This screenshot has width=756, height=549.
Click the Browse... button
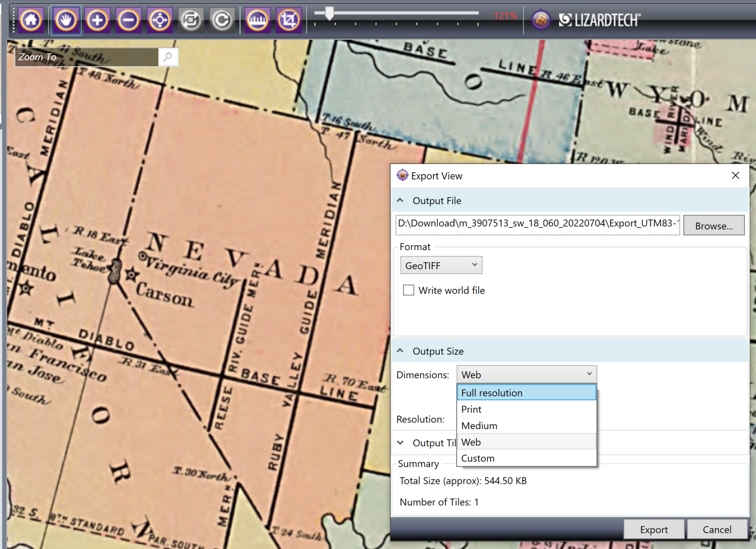click(x=714, y=225)
